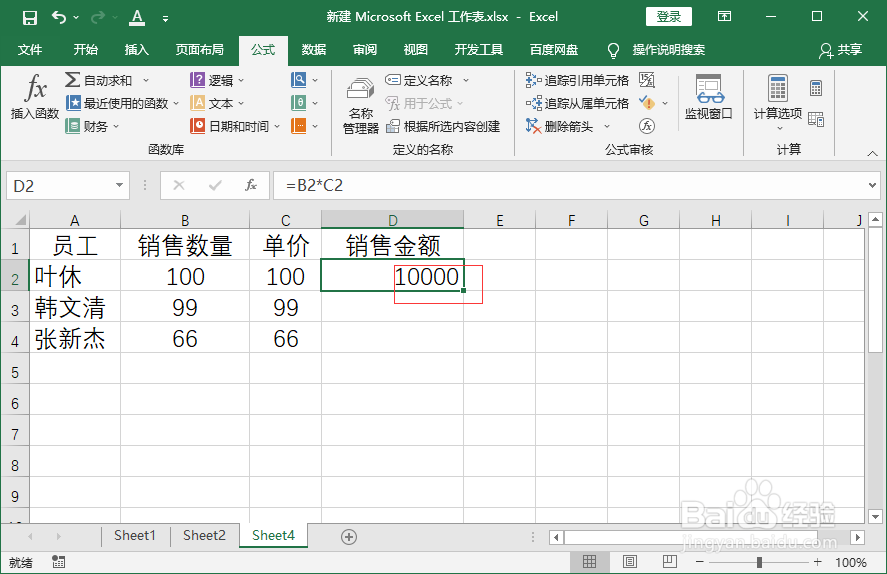The height and width of the screenshot is (574, 887).
Task: Open the Undo history dropdown arrow
Action: coord(76,18)
